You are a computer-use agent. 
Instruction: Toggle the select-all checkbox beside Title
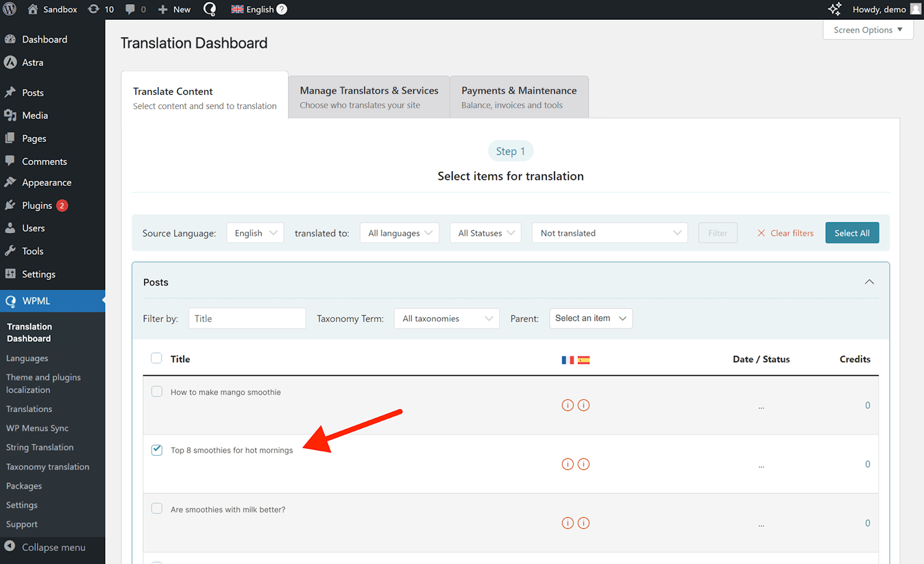coord(157,358)
